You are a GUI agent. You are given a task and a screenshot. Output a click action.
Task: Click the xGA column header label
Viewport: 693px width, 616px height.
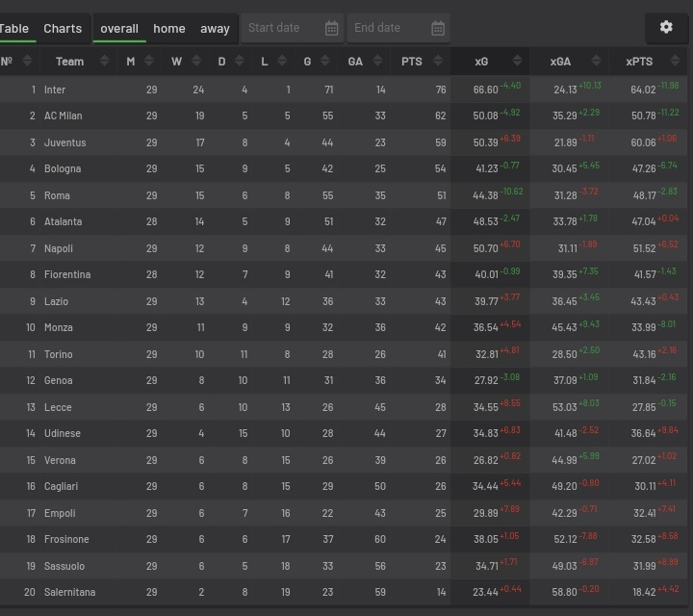pos(560,62)
